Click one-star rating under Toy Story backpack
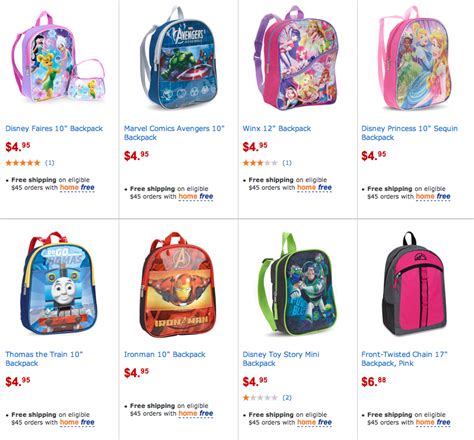Viewport: 474px width, 440px height. [x=260, y=398]
